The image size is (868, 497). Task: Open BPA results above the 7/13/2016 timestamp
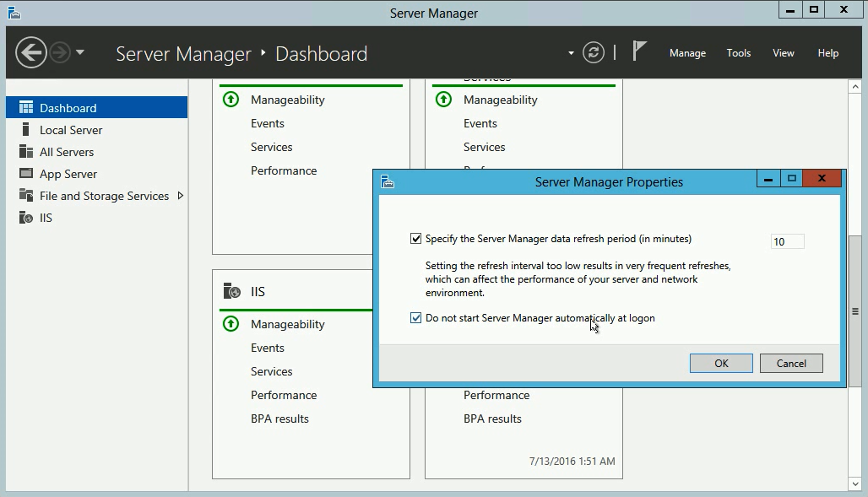(x=492, y=419)
